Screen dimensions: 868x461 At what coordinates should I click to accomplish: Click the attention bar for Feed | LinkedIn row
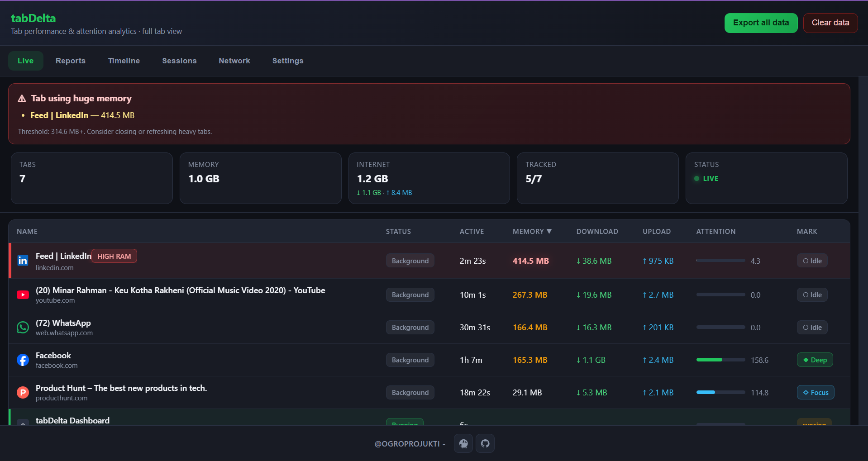pyautogui.click(x=720, y=261)
